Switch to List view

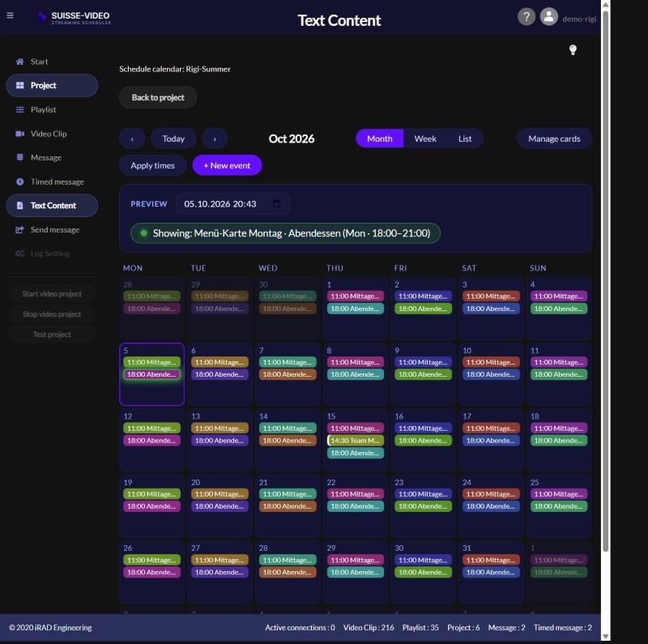coord(465,139)
